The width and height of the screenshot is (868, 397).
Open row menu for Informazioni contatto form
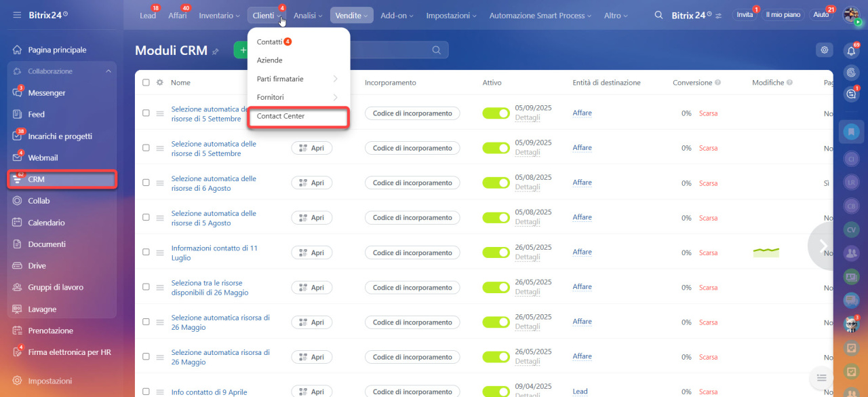tap(160, 252)
